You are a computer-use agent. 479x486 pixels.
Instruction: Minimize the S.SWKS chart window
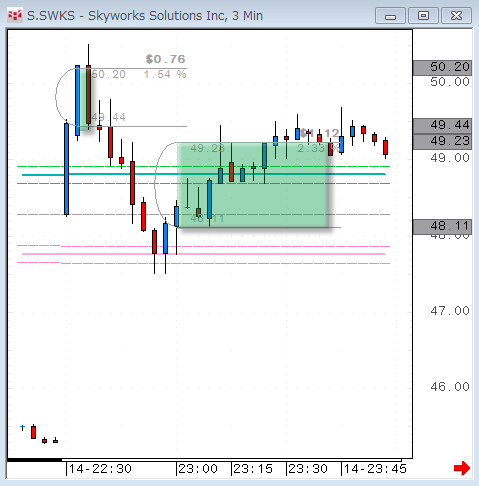tap(390, 16)
